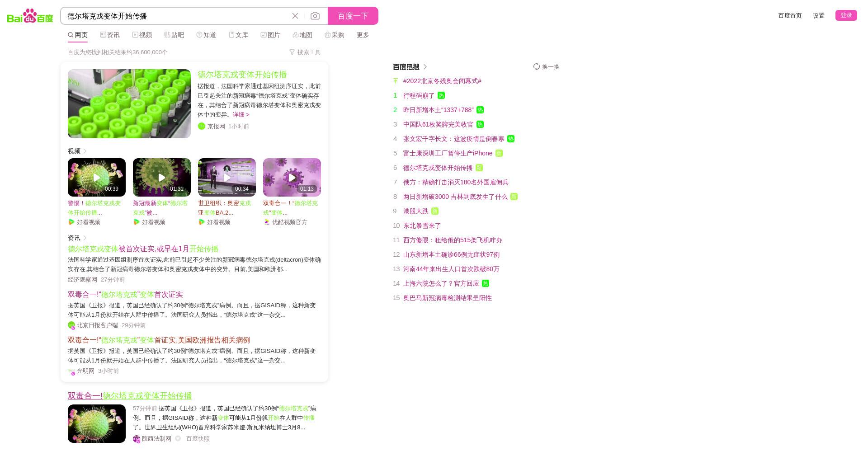
Task: Open hot search 港股大跌
Action: (x=416, y=211)
